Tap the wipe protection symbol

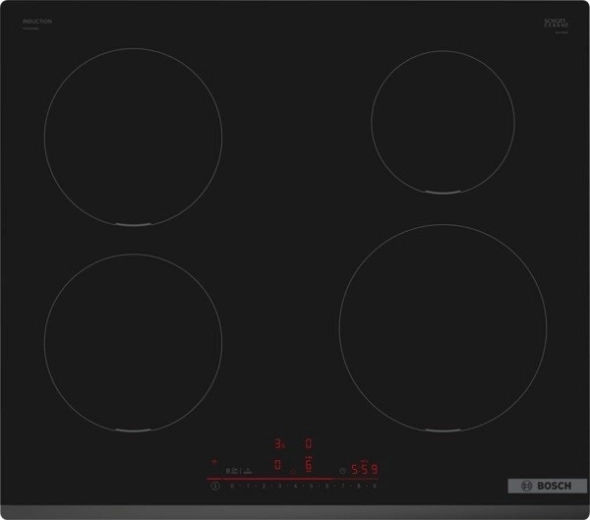[x=248, y=471]
